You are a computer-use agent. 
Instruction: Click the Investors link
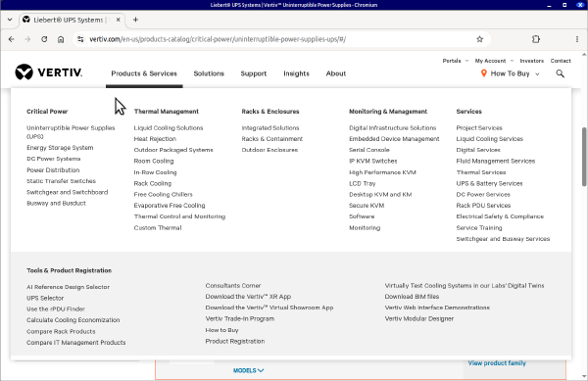532,61
